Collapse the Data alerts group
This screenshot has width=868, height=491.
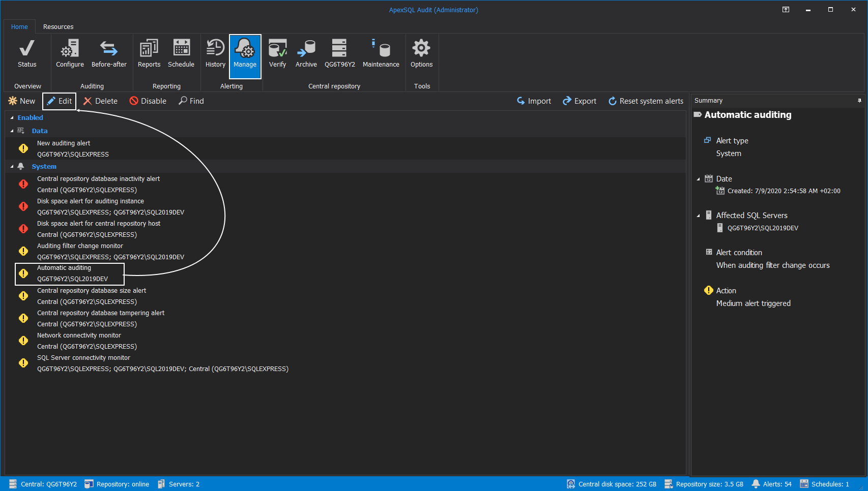click(12, 131)
